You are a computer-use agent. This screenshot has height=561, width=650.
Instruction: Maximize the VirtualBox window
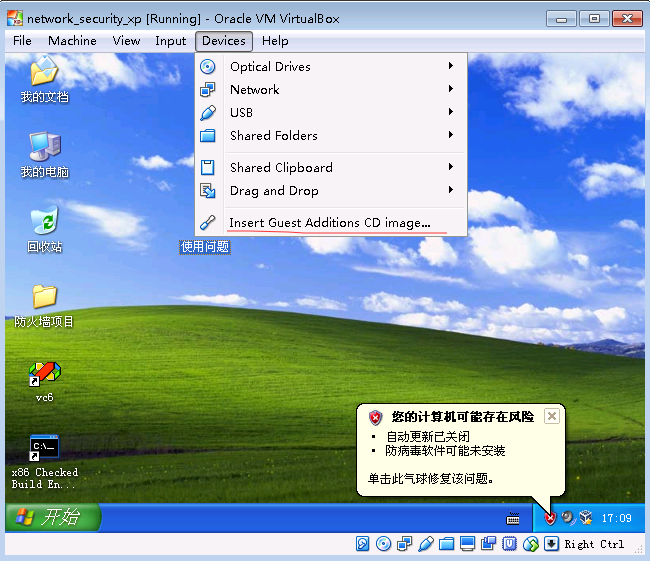(x=594, y=19)
